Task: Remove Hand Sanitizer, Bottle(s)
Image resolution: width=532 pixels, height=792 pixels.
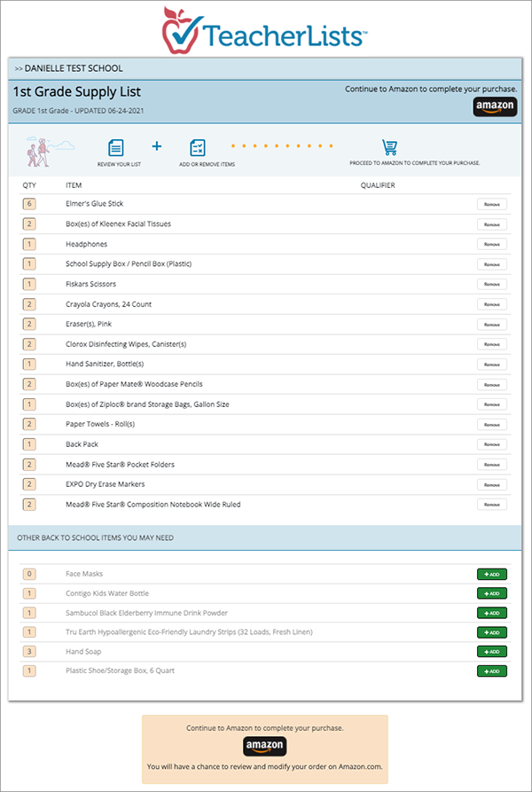Action: point(492,365)
